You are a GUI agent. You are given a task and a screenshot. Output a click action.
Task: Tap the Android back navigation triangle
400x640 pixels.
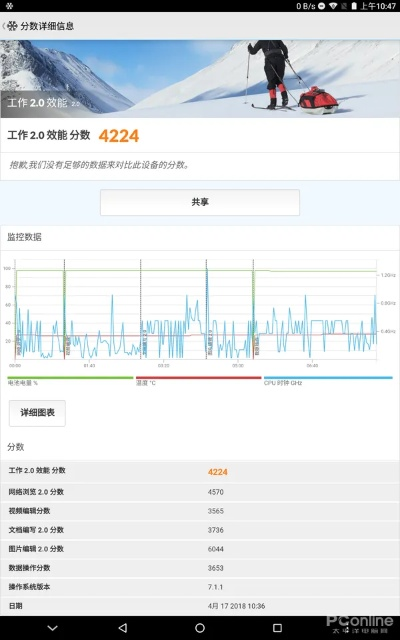pos(123,628)
